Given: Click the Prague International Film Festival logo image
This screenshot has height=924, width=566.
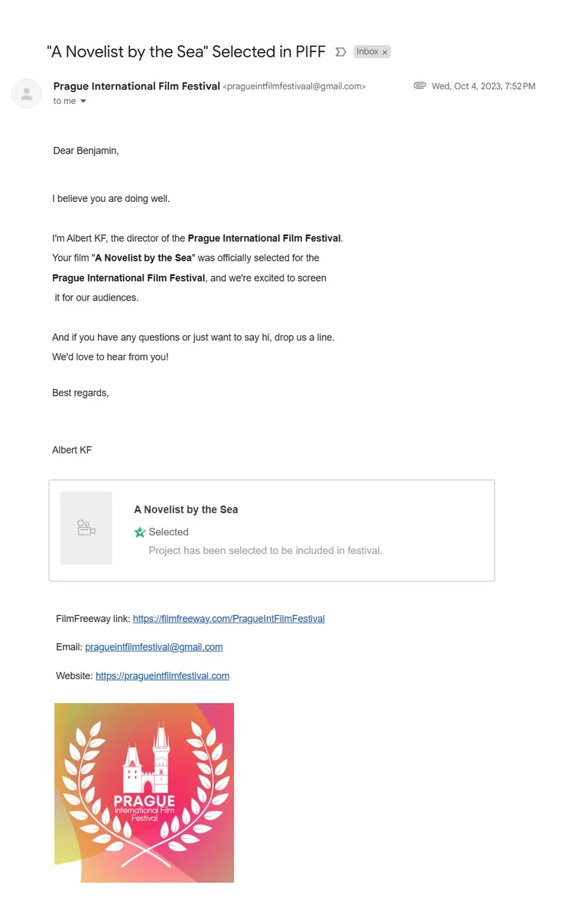Looking at the screenshot, I should (144, 792).
